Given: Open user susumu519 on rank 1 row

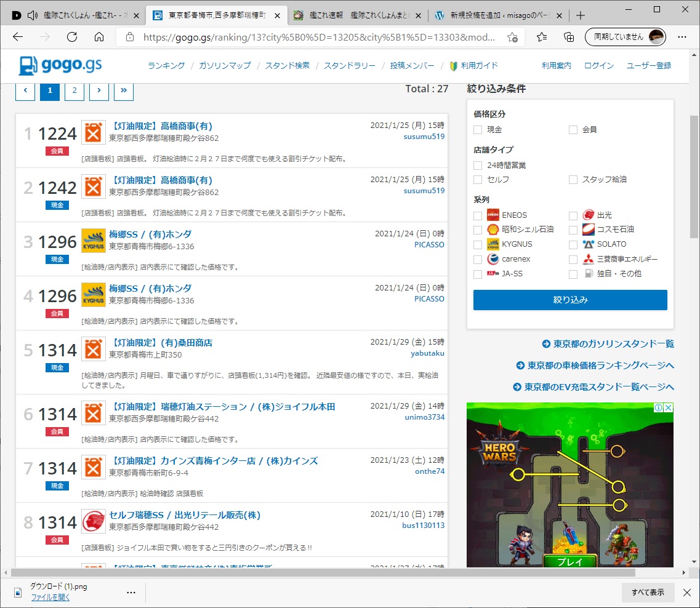Looking at the screenshot, I should 424,137.
